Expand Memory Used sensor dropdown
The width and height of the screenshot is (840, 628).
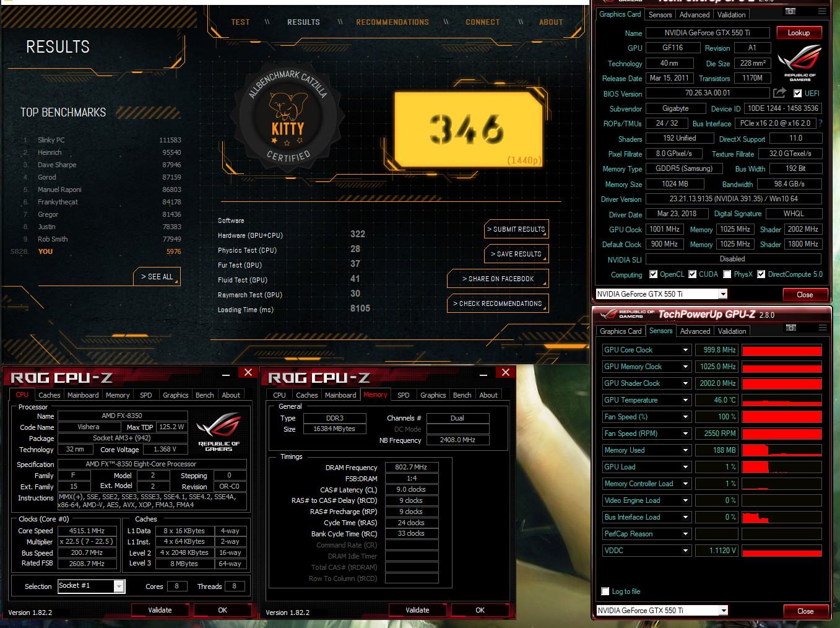coord(685,450)
